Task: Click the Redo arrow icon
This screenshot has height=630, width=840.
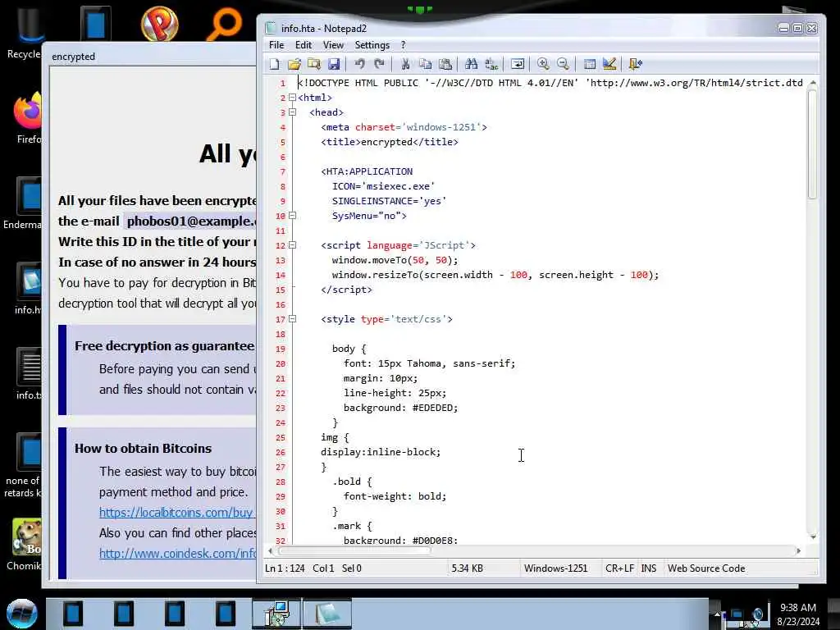Action: tap(379, 64)
